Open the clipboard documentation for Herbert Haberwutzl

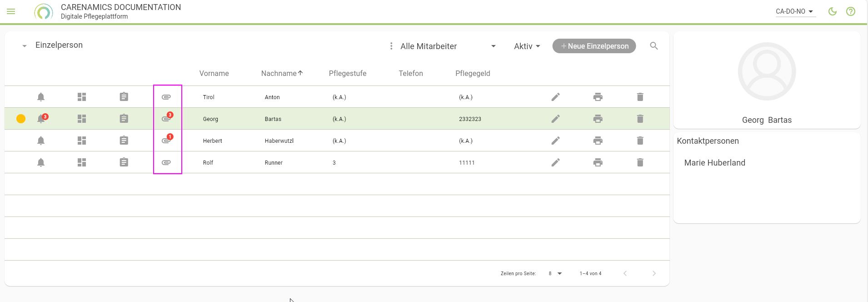click(124, 141)
